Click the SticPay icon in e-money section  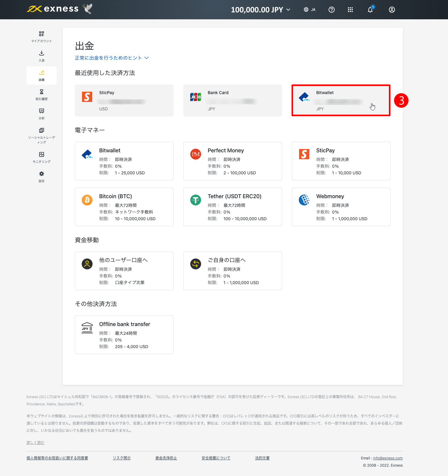(304, 154)
